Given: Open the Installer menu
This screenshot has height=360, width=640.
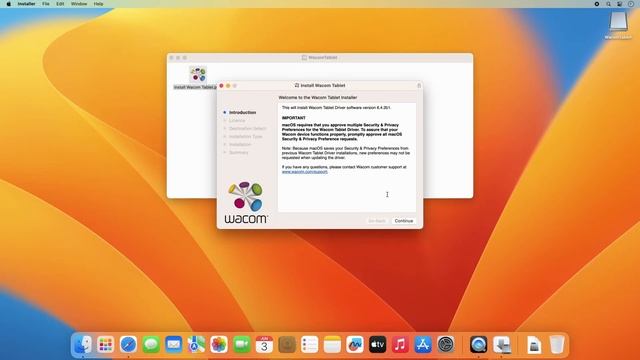Looking at the screenshot, I should (x=26, y=4).
